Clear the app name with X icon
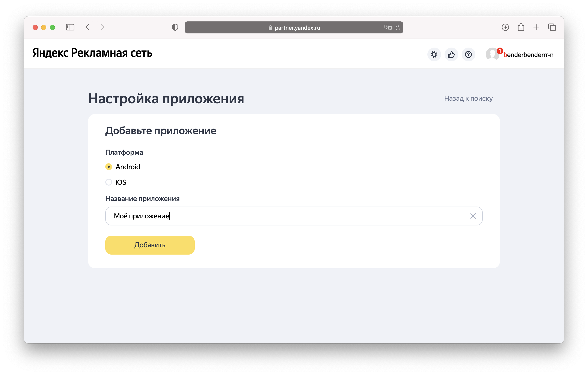 [x=473, y=216]
